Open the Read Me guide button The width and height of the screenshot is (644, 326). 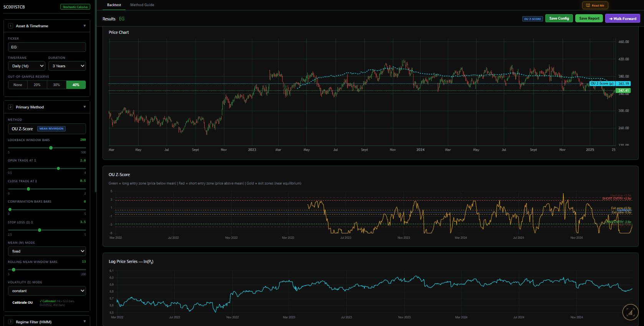[595, 5]
